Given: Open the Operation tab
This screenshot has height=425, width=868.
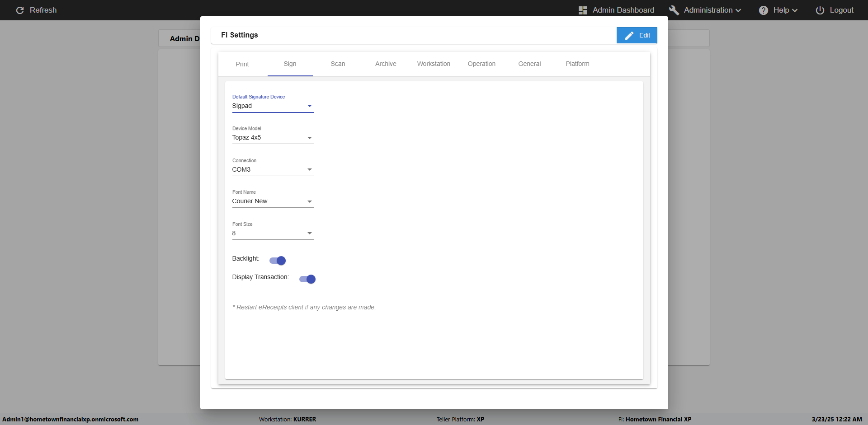Looking at the screenshot, I should [x=481, y=64].
